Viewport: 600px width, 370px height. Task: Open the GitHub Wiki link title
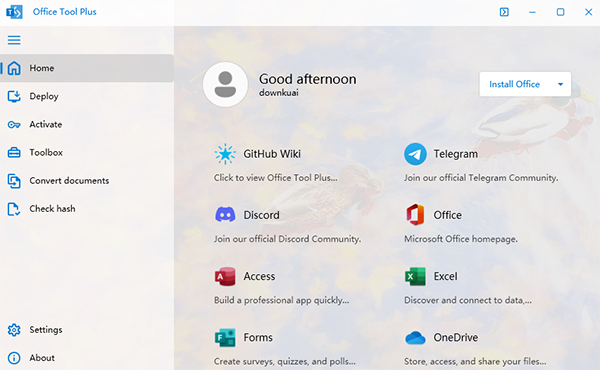pos(272,154)
